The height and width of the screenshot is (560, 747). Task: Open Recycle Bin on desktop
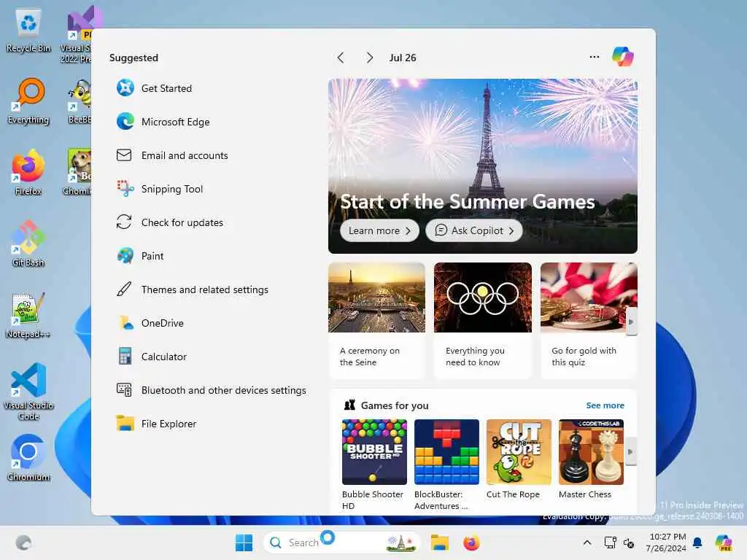[28, 31]
